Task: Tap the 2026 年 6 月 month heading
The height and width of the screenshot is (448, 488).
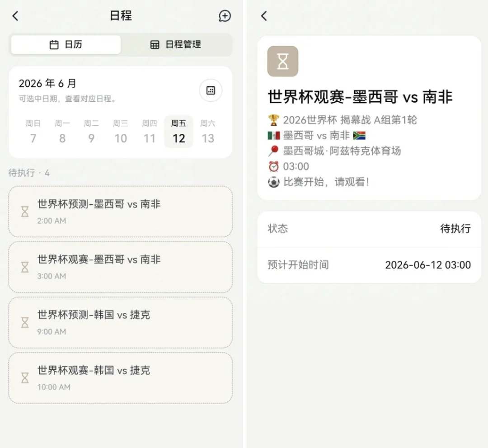Action: [47, 84]
